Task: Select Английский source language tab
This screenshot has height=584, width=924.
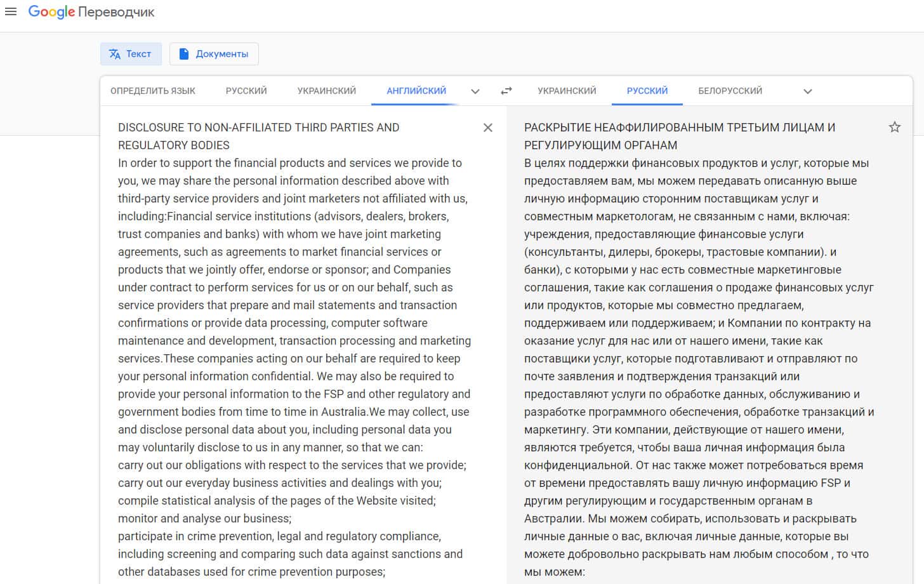Action: point(416,91)
